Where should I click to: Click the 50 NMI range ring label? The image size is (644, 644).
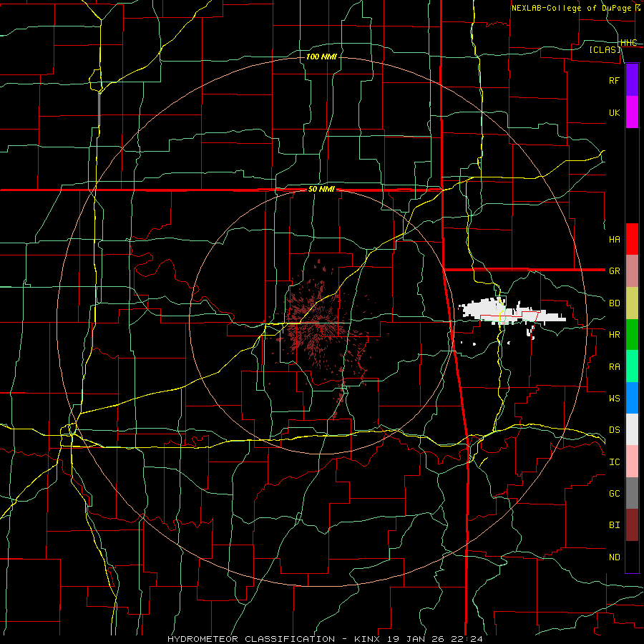click(x=321, y=189)
